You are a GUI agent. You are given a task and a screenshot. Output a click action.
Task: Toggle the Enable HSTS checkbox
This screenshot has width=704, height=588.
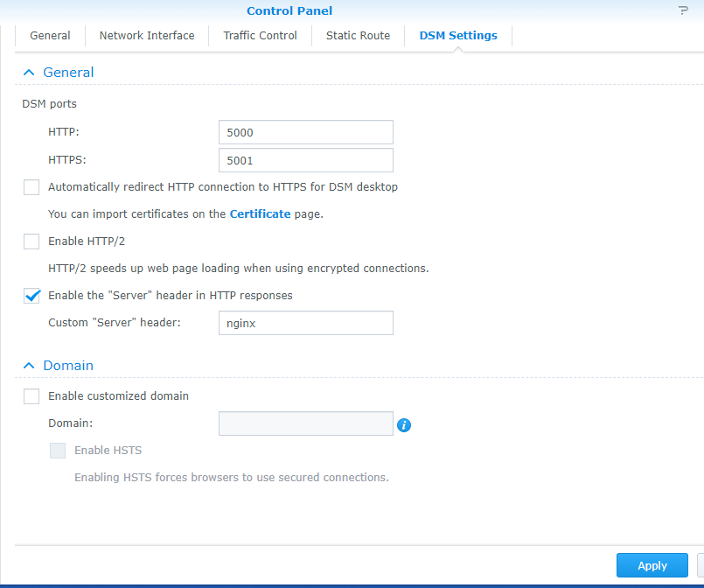pyautogui.click(x=58, y=451)
